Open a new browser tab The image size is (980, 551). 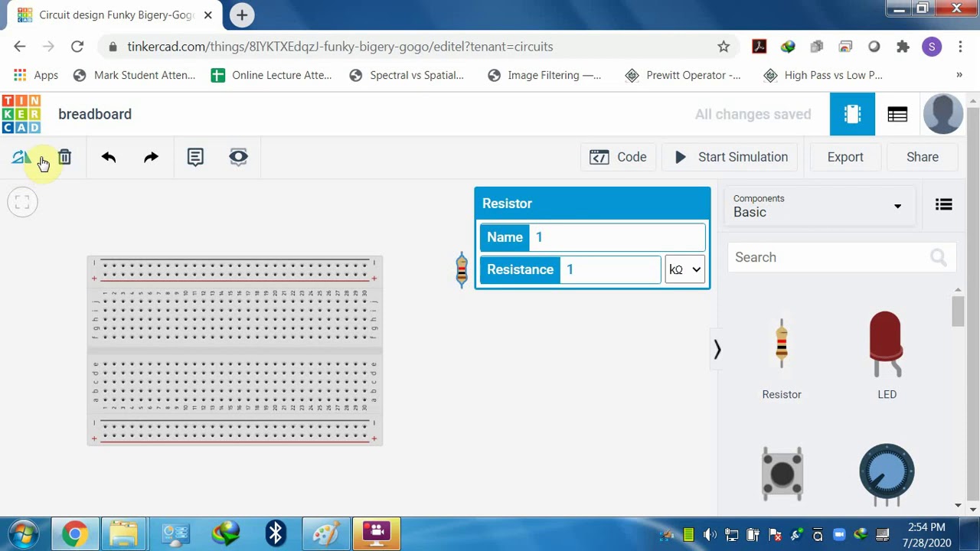[x=242, y=15]
